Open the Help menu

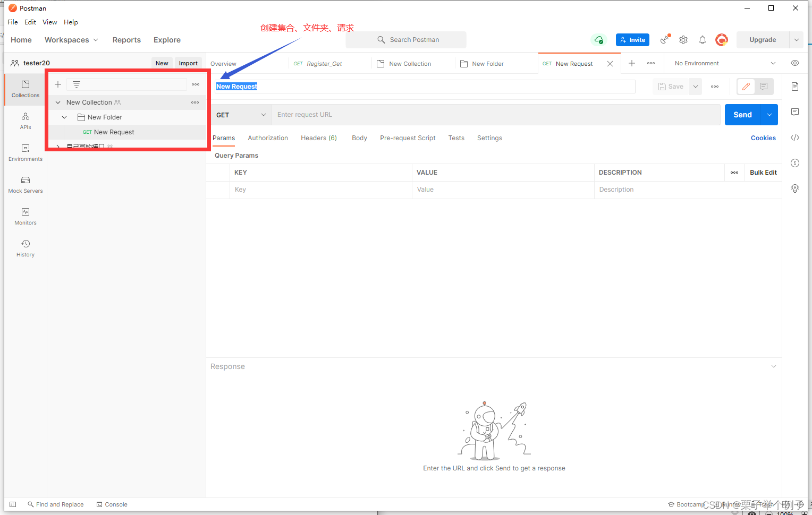[x=71, y=22]
